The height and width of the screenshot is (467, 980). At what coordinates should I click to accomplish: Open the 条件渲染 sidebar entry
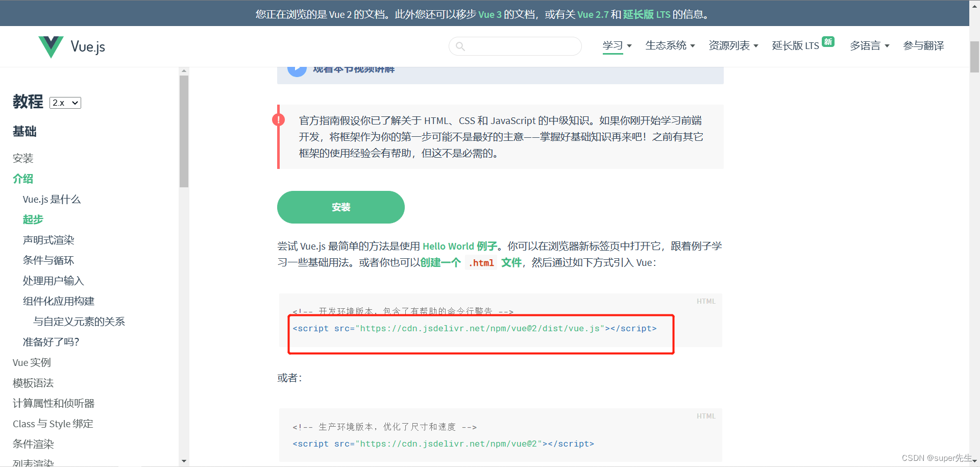pyautogui.click(x=33, y=444)
